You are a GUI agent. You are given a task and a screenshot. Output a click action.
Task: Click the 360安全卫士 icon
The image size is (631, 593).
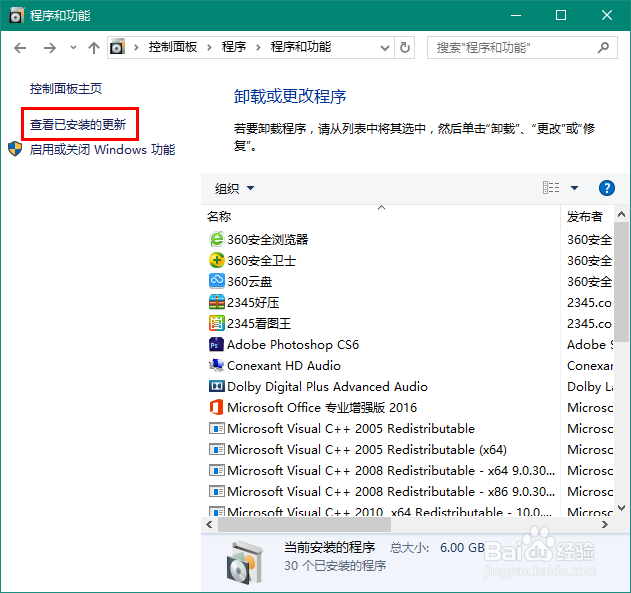[x=217, y=260]
